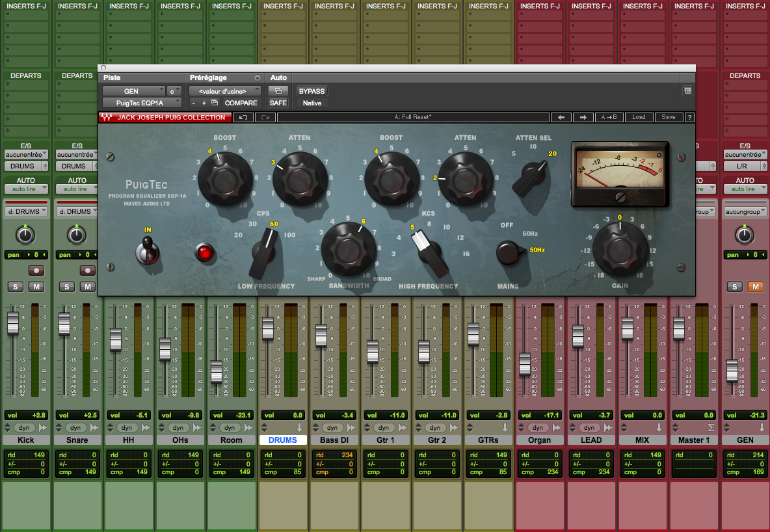Screen dimensions: 770x532
Task: Load next Waves preset with right arrow
Action: coord(583,118)
